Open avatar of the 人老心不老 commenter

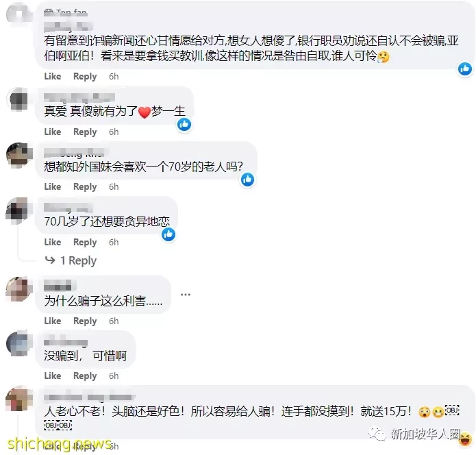tap(19, 398)
